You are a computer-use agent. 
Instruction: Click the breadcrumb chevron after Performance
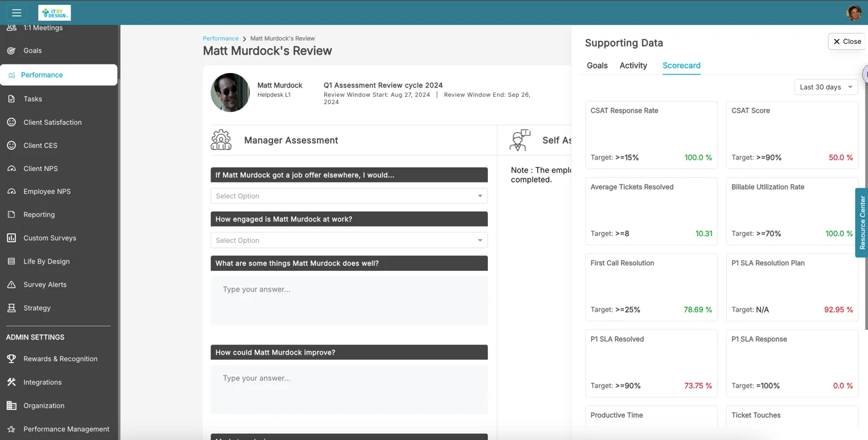[x=245, y=39]
